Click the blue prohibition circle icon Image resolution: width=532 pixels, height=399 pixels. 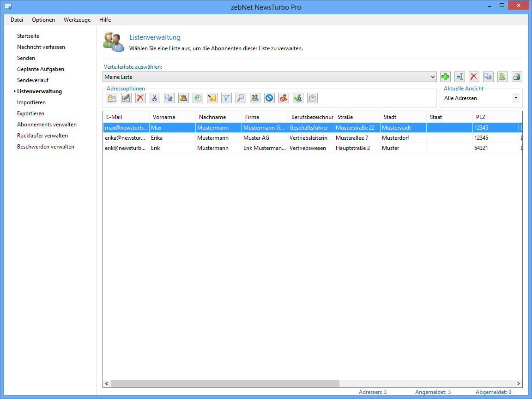click(x=269, y=98)
